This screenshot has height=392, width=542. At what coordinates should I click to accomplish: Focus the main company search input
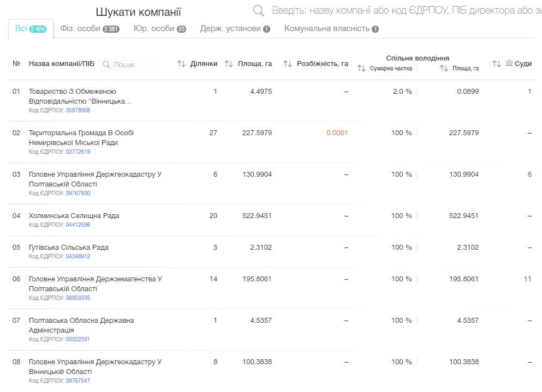click(x=404, y=11)
